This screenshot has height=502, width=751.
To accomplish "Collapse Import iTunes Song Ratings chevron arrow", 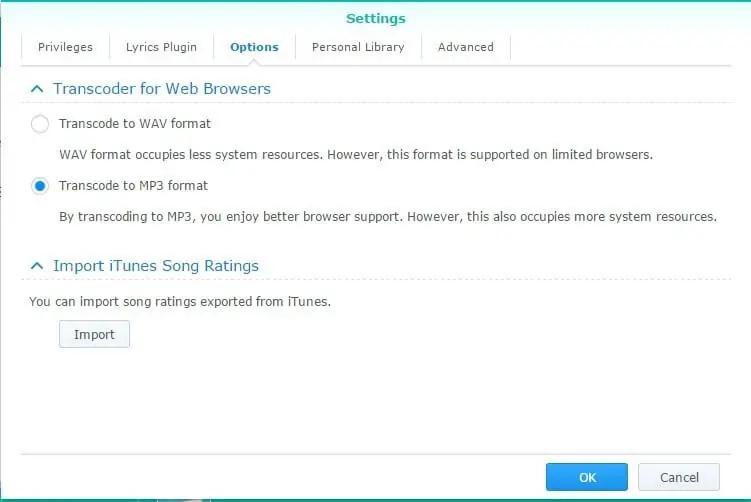I will pyautogui.click(x=37, y=266).
